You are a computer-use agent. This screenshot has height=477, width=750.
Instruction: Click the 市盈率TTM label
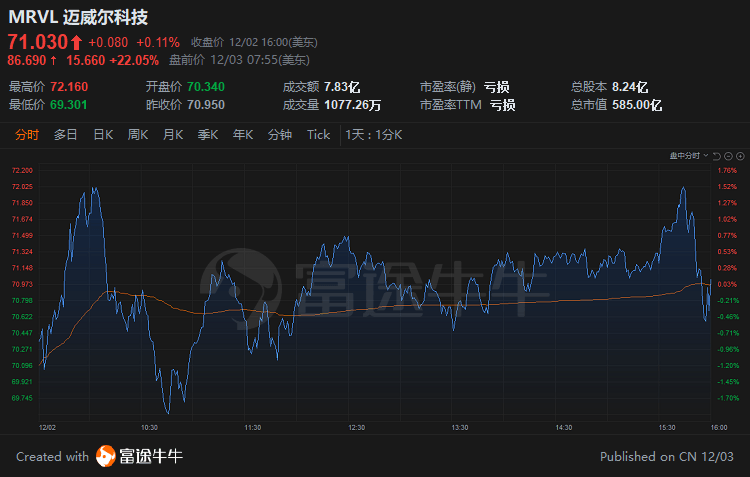[x=451, y=105]
